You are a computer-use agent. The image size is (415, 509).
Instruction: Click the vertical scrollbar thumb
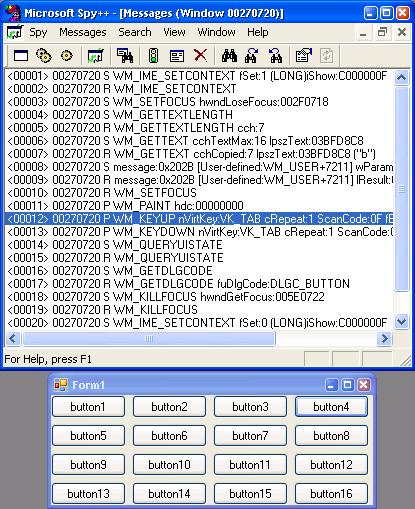coord(401,189)
